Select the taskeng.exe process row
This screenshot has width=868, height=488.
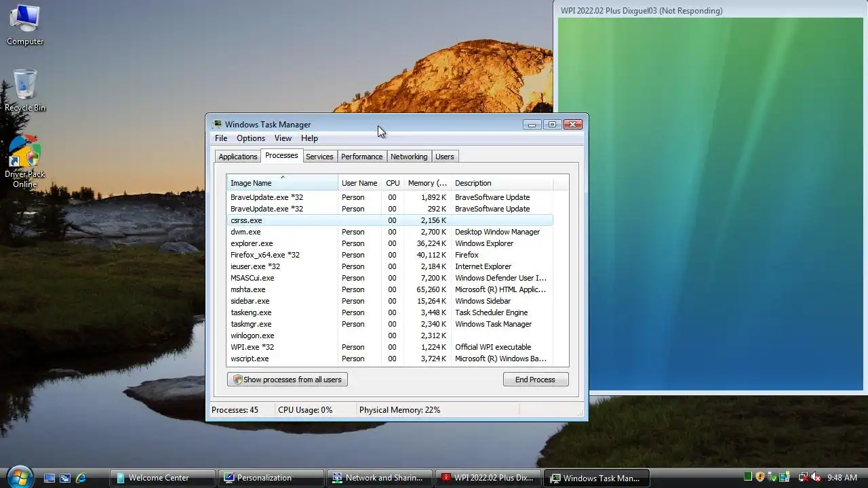click(390, 312)
